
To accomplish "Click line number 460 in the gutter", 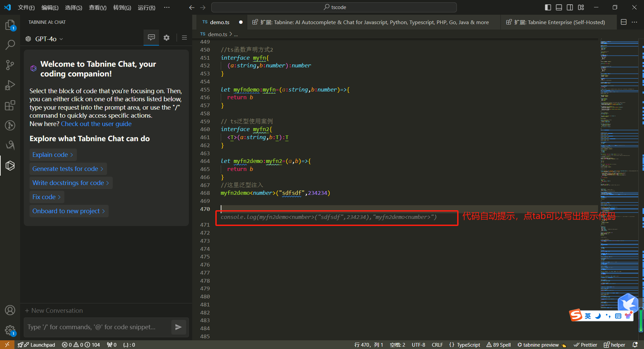I will [x=205, y=129].
